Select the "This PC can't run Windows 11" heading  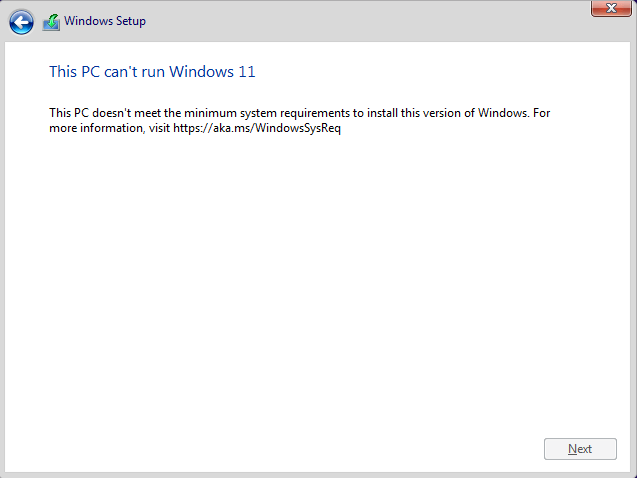click(x=152, y=72)
